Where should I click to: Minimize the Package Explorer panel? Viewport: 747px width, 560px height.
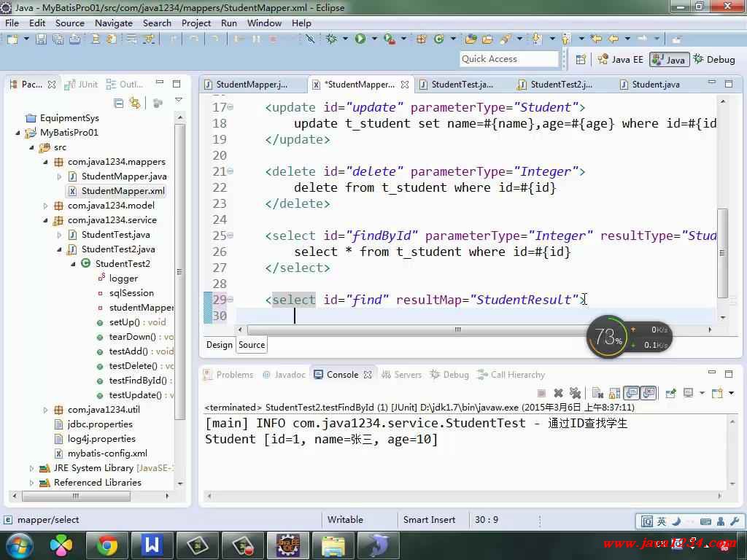160,83
